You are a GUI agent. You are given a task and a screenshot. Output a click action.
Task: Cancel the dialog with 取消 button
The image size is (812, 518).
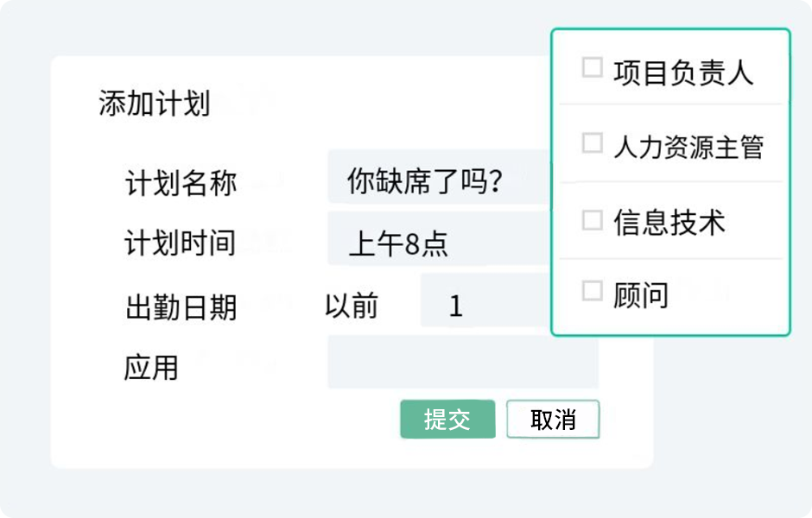553,420
